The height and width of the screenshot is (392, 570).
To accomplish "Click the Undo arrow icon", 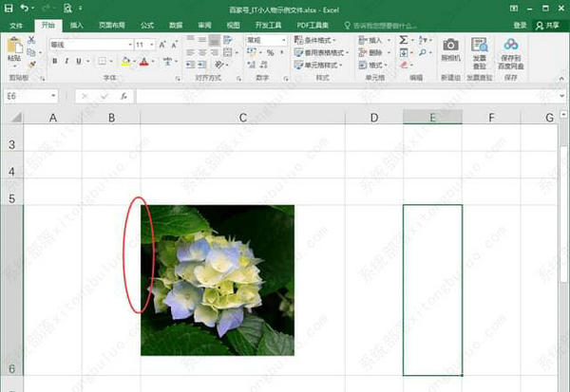I will pos(25,8).
